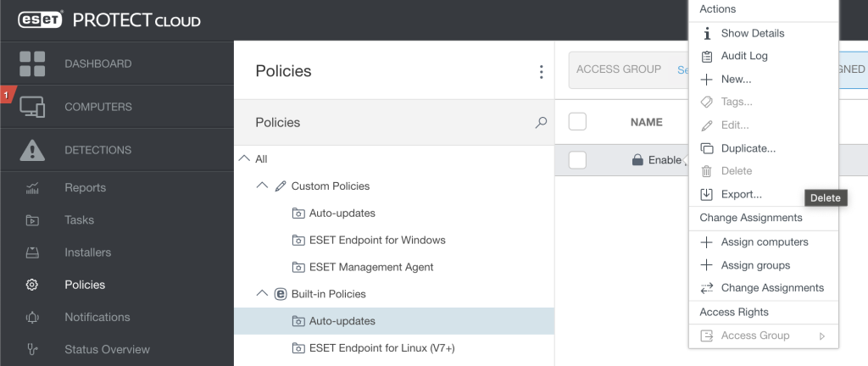
Task: Select ESET Management Agent under Custom Policies
Action: (x=370, y=267)
